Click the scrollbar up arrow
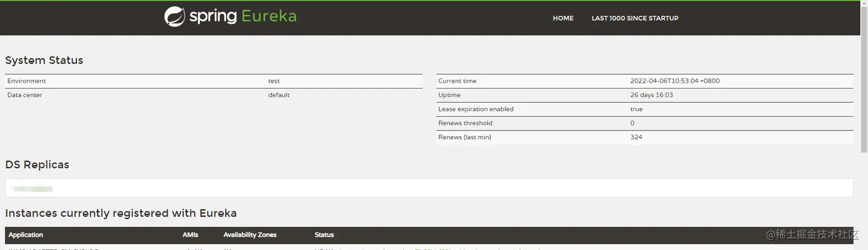This screenshot has width=868, height=250. pyautogui.click(x=864, y=5)
